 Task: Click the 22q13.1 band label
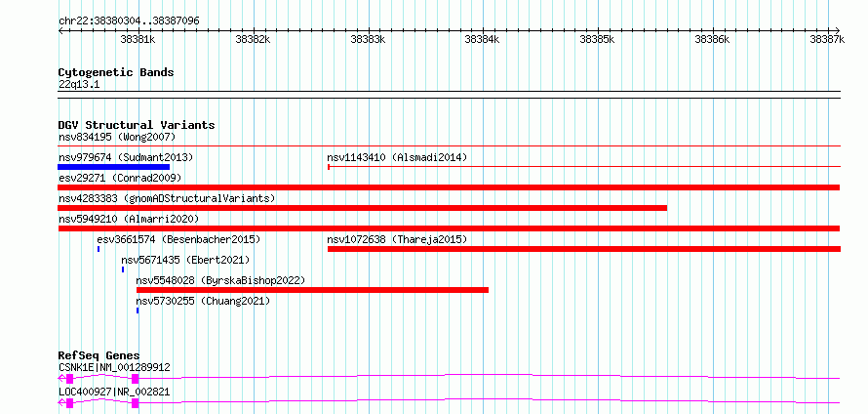click(79, 85)
